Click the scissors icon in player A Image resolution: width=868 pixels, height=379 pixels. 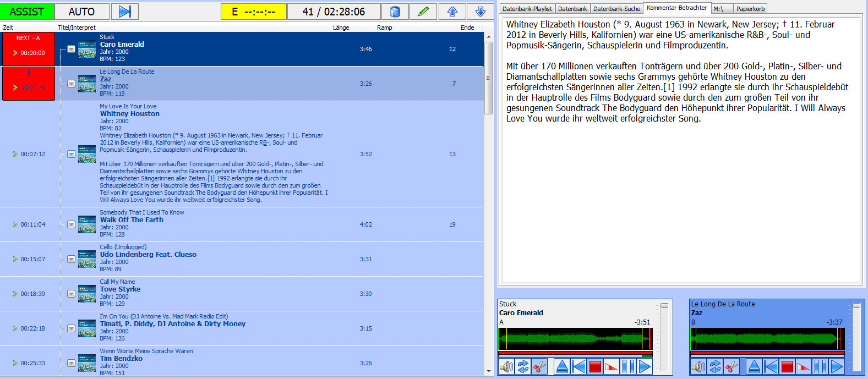pos(539,366)
